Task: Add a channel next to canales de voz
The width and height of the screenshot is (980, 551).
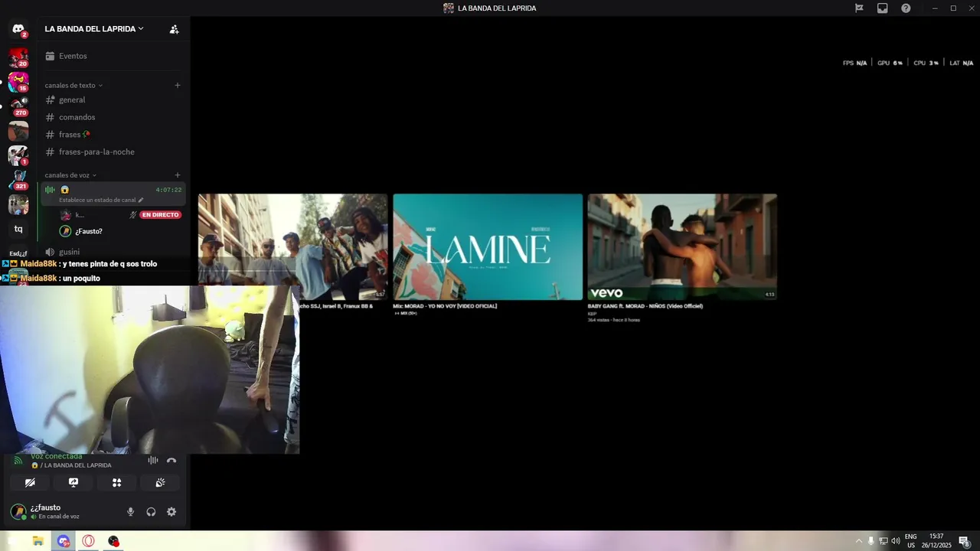Action: [178, 175]
